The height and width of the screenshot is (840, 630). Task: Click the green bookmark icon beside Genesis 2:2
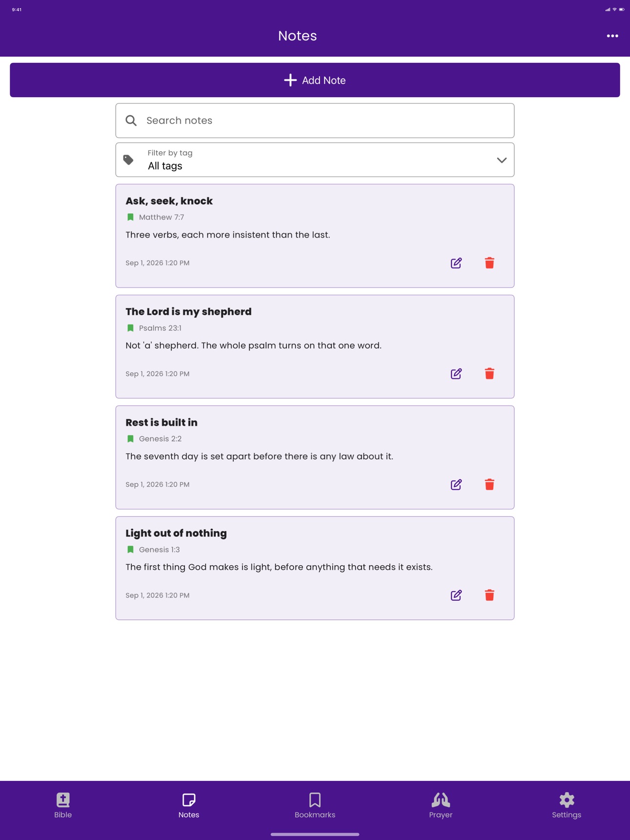point(130,439)
